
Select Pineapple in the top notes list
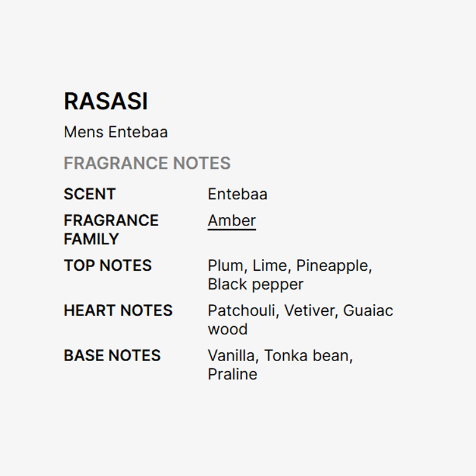(333, 266)
